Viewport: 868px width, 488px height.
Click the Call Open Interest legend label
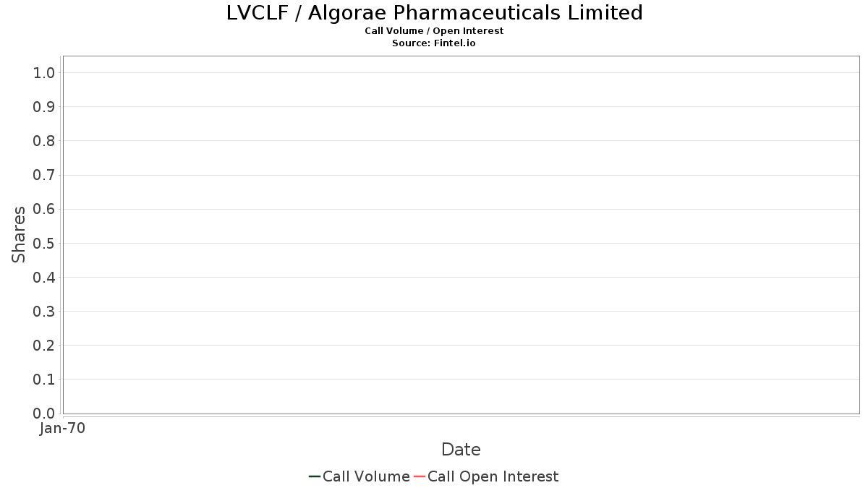(493, 476)
